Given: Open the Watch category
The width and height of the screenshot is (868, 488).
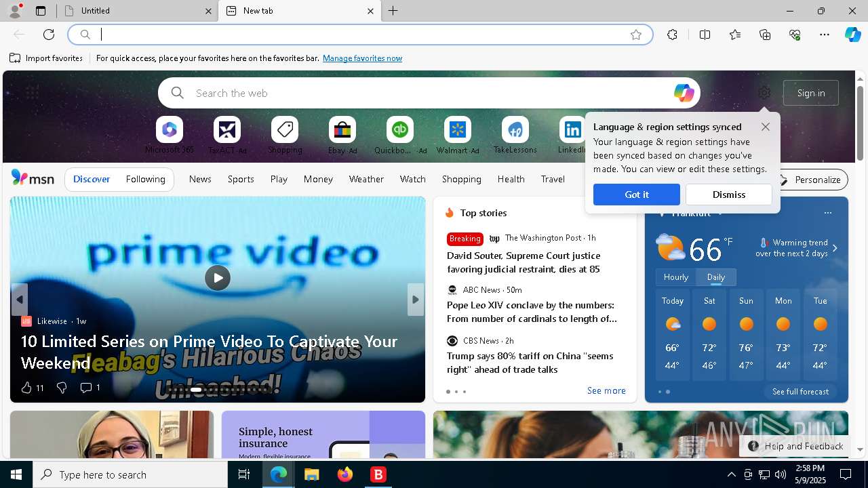Looking at the screenshot, I should point(413,179).
